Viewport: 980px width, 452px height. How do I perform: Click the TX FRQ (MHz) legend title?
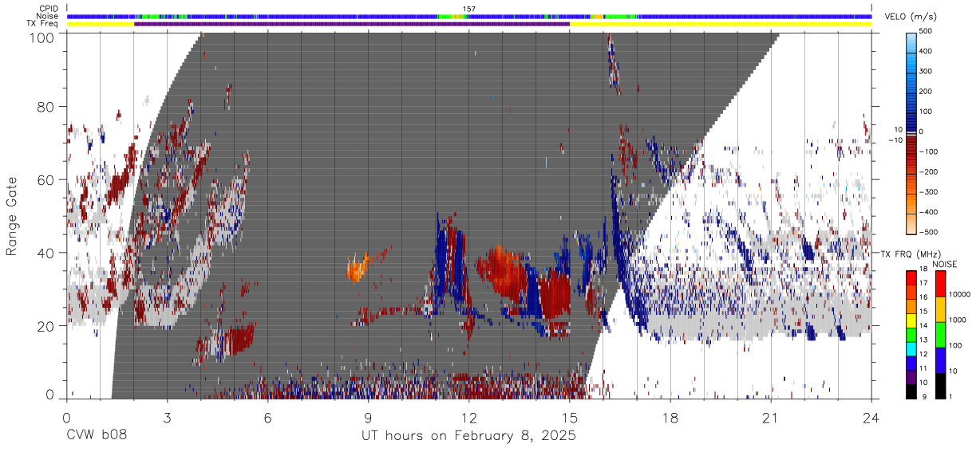tap(910, 254)
